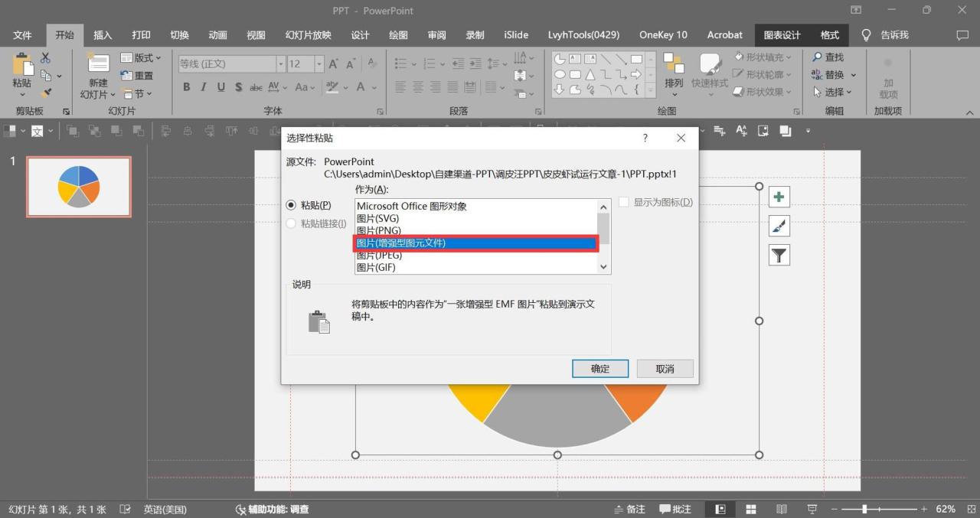The height and width of the screenshot is (518, 980).
Task: Dismiss the dialog with 取消
Action: point(664,368)
